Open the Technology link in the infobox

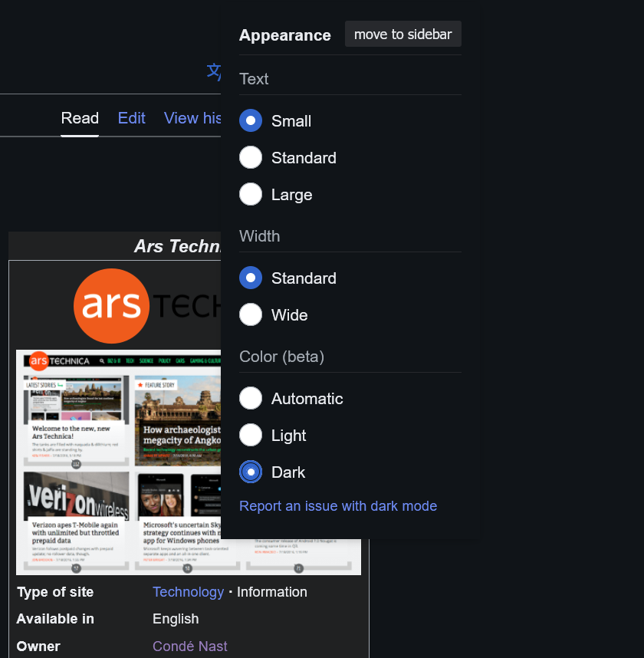pyautogui.click(x=189, y=591)
